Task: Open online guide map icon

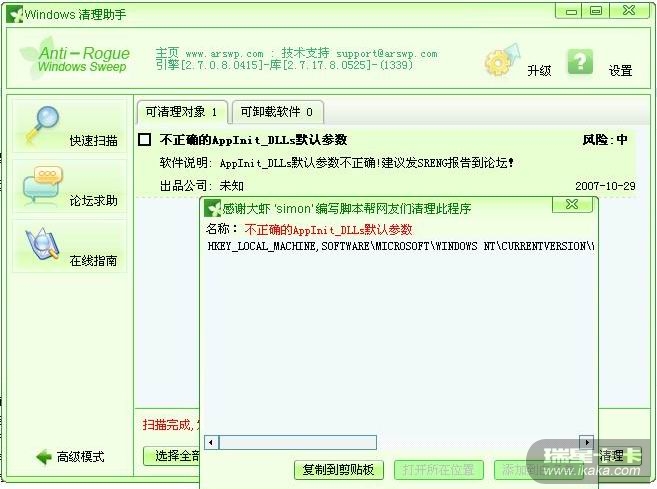Action: [42, 244]
